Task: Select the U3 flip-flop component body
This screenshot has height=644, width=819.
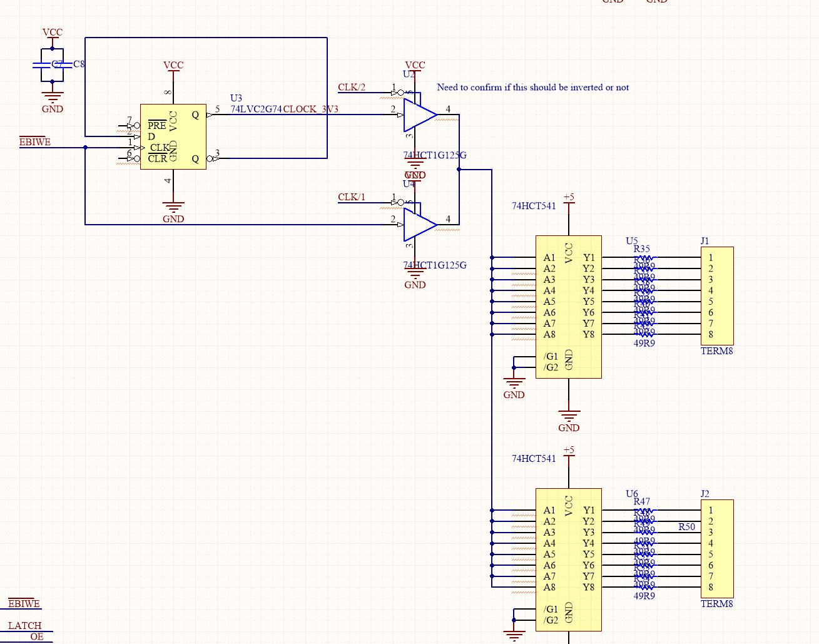Action: pyautogui.click(x=173, y=137)
